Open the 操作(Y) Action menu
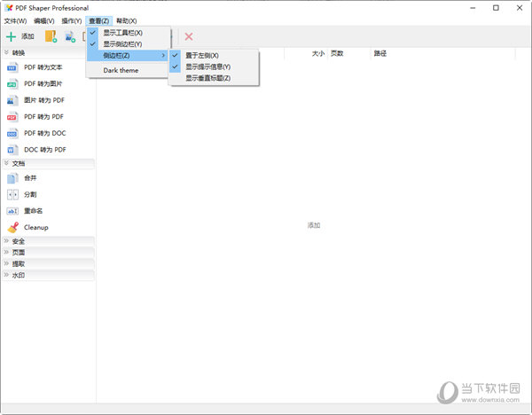Screen dimensions: 532x415 tap(72, 20)
